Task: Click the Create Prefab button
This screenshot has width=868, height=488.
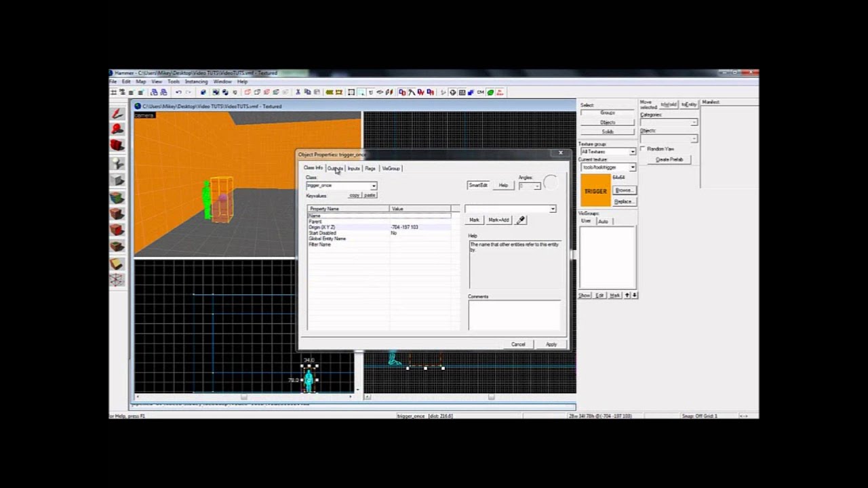Action: [669, 159]
